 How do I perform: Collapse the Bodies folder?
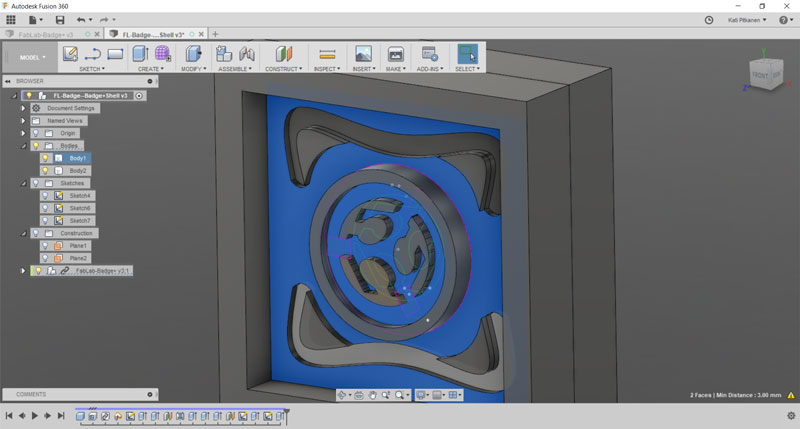(x=23, y=146)
